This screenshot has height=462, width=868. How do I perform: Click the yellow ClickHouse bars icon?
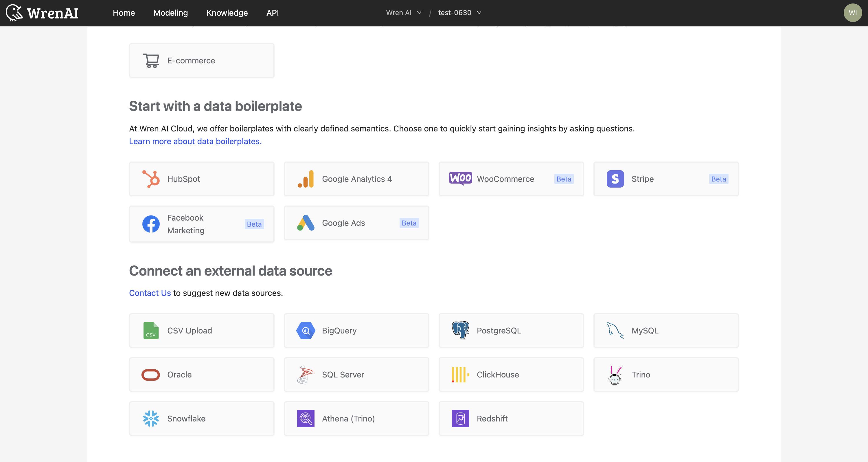(460, 375)
